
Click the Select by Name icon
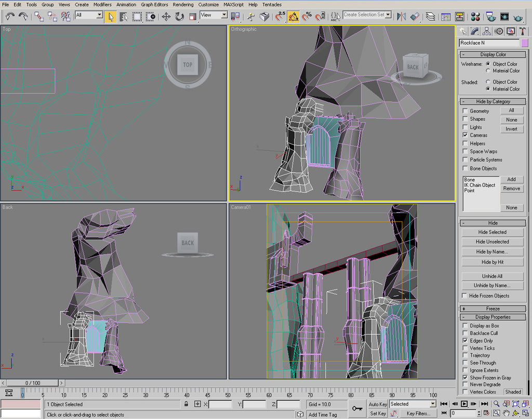point(124,16)
